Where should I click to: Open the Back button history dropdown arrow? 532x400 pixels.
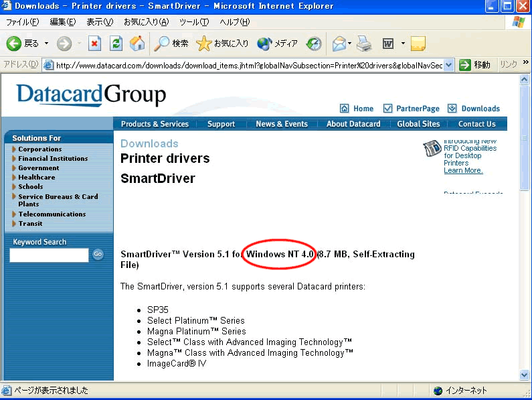tap(46, 44)
